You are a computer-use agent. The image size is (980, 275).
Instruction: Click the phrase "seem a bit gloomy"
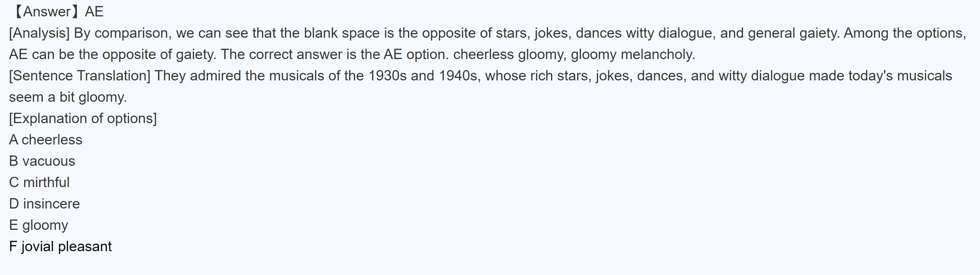[x=68, y=97]
